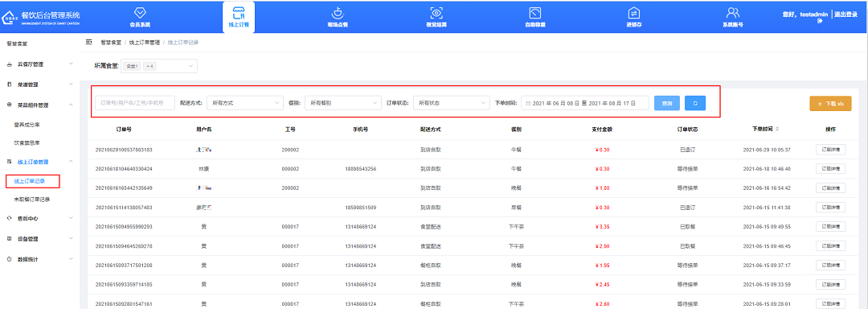
Task: Click amount ¥1.80
Action: click(601, 187)
